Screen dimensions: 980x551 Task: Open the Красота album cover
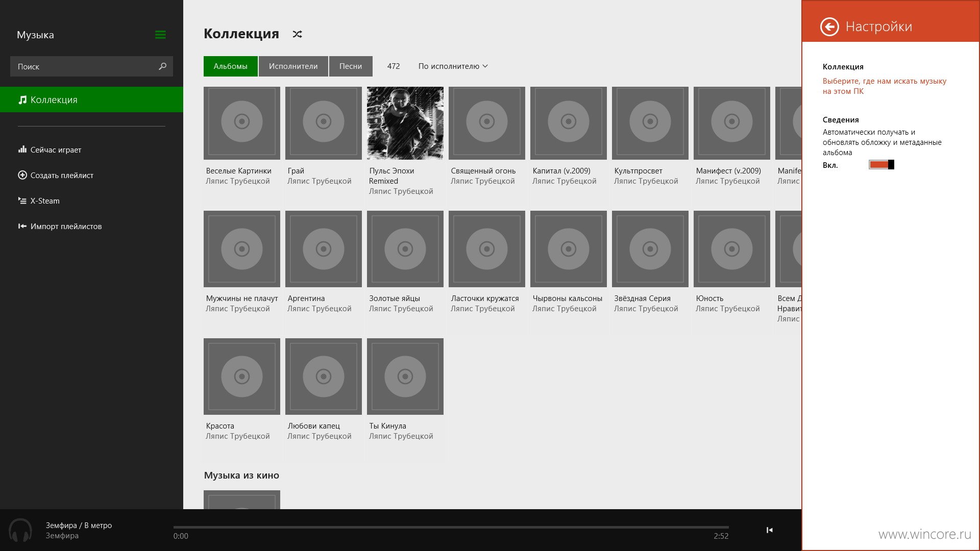point(242,377)
